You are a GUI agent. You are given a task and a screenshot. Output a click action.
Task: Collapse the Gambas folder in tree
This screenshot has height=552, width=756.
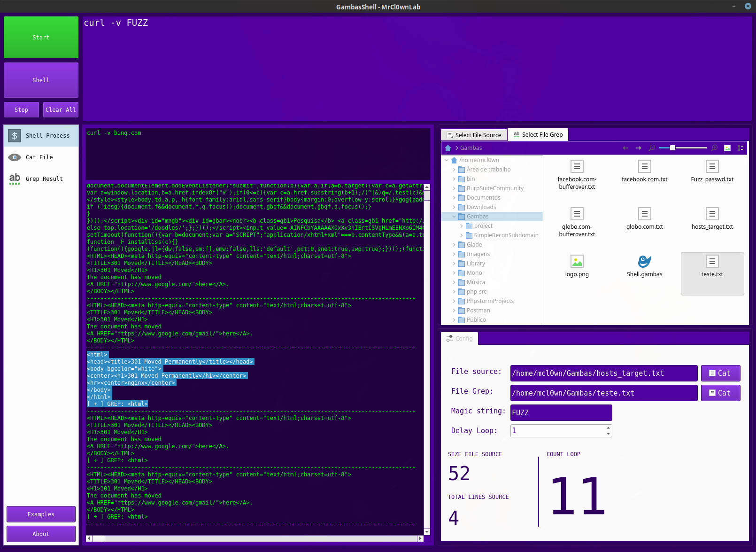coord(454,217)
